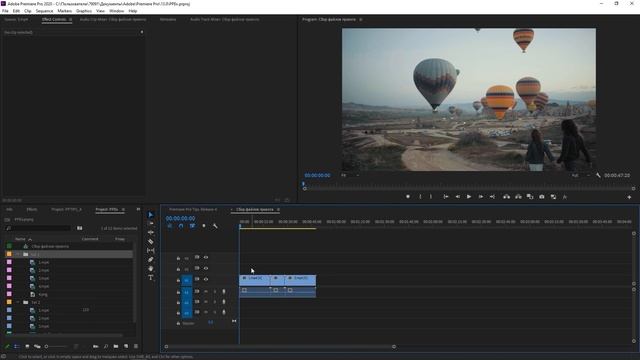Viewport: 640px width, 360px height.
Task: Open the Markers menu
Action: (x=64, y=11)
